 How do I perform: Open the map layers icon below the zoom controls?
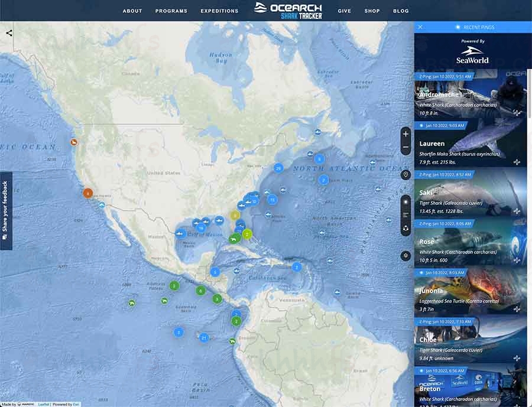pyautogui.click(x=406, y=256)
